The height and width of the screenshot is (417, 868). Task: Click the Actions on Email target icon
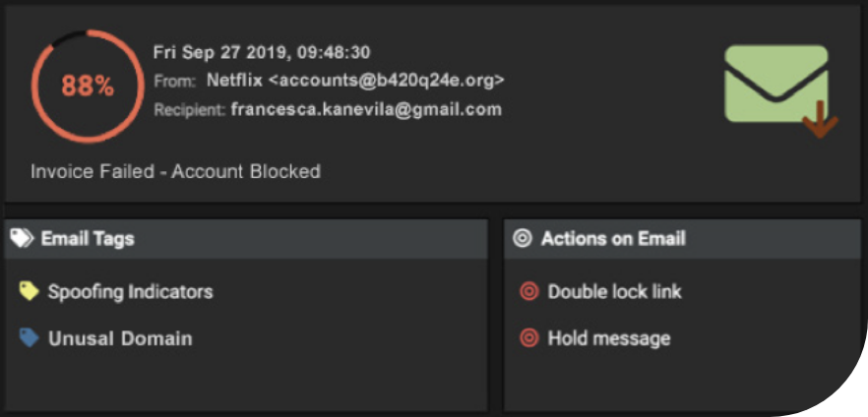click(x=522, y=238)
